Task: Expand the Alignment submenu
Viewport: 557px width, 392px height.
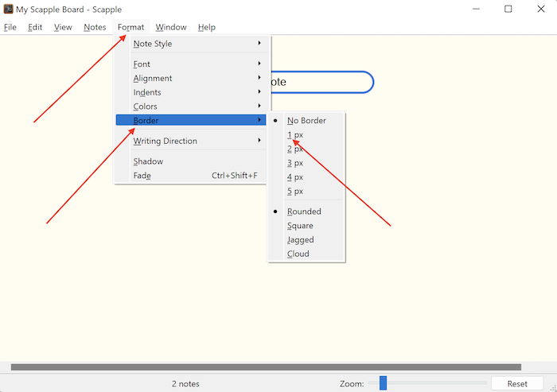Action: 191,78
